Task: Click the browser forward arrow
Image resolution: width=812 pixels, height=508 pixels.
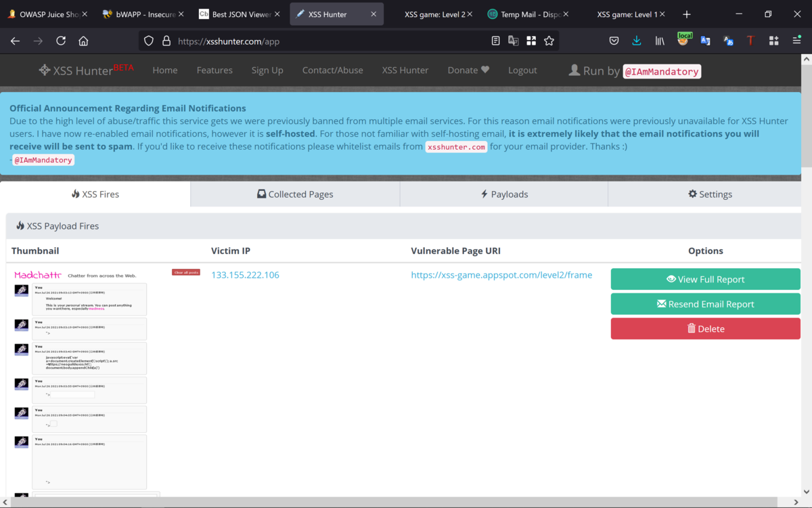Action: pos(38,41)
